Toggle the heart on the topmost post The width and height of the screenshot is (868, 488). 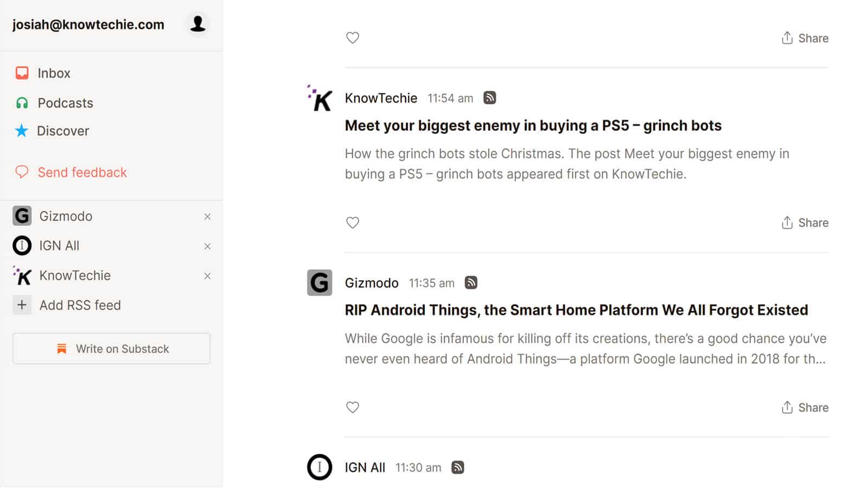click(x=352, y=37)
